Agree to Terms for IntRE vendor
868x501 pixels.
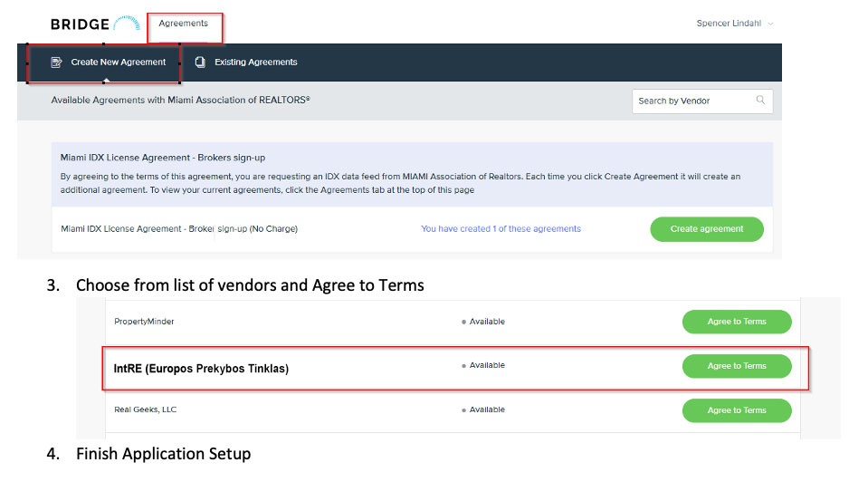pos(736,366)
